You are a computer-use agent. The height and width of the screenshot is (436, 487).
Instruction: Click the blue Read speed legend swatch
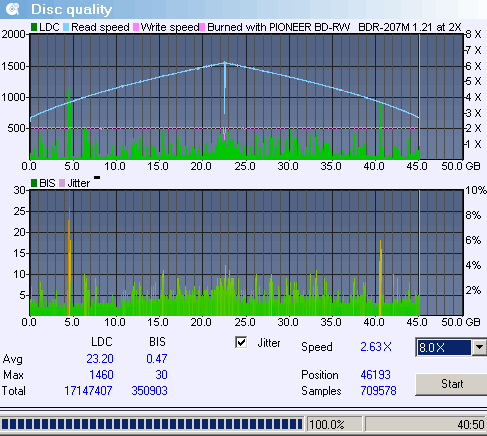(x=66, y=27)
